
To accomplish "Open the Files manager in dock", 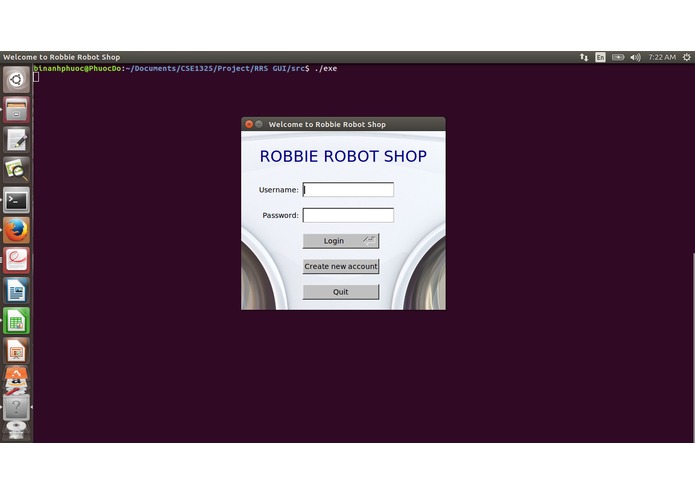I will point(16,109).
